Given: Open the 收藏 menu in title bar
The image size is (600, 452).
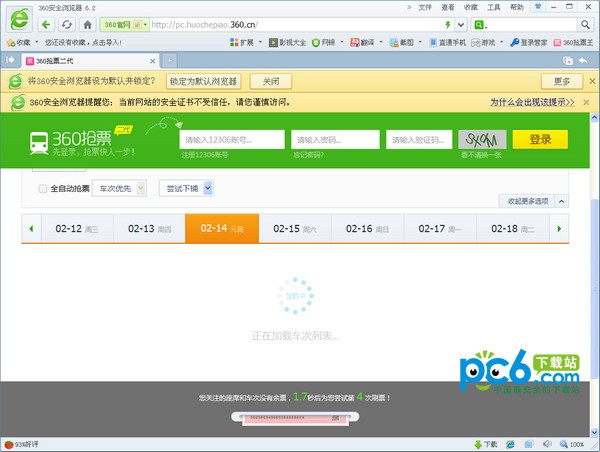Looking at the screenshot, I should coord(471,7).
